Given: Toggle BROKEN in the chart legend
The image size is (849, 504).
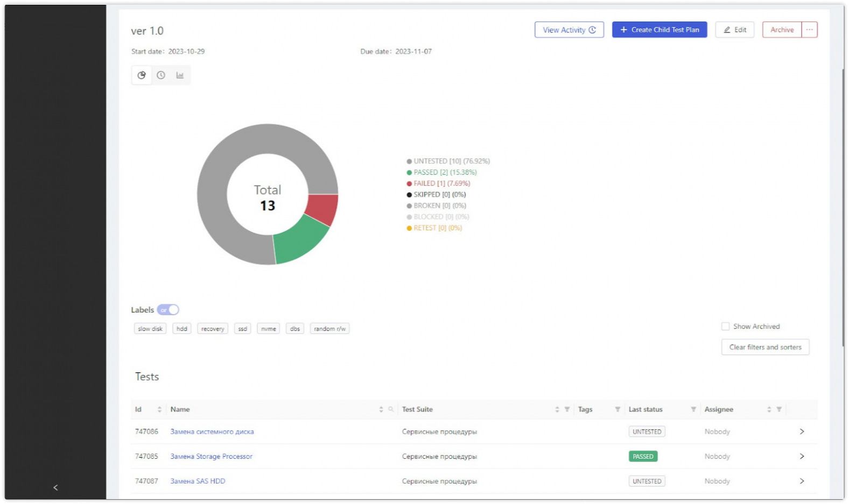Looking at the screenshot, I should pyautogui.click(x=437, y=205).
